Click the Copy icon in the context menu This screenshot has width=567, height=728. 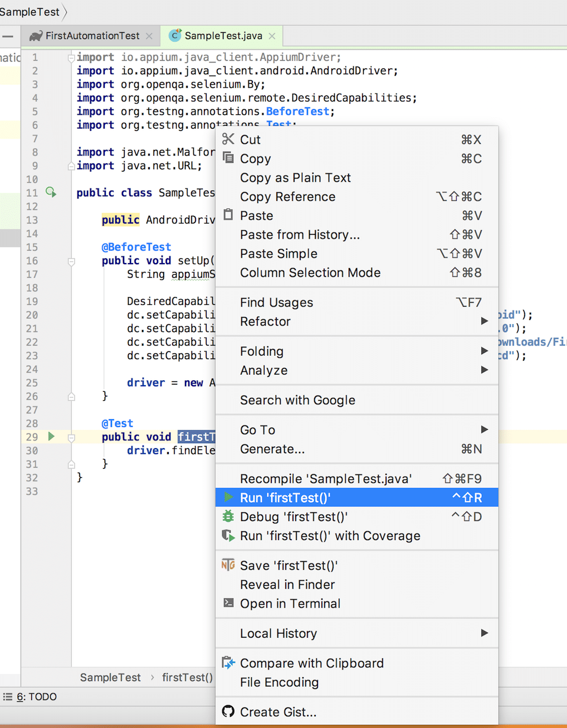(228, 158)
